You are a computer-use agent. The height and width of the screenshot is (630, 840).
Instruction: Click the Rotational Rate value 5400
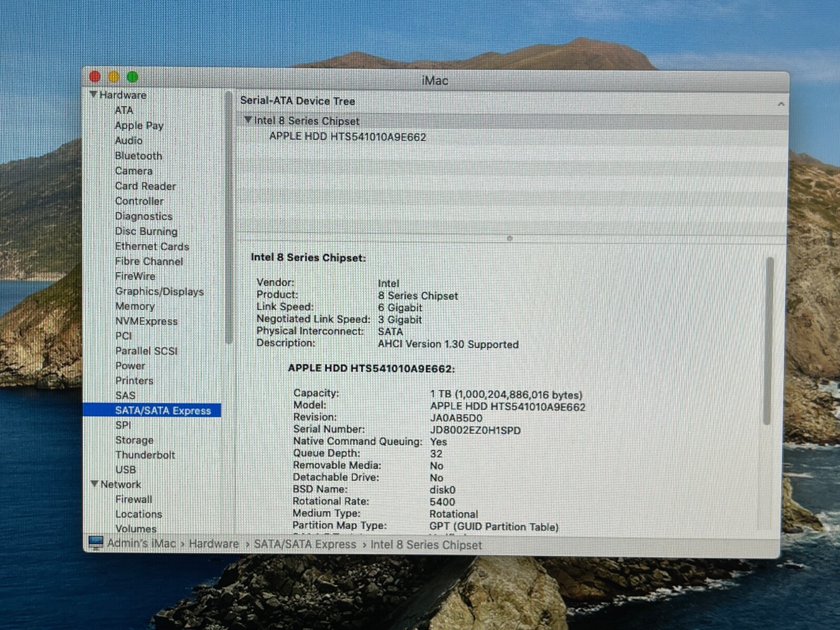[443, 502]
